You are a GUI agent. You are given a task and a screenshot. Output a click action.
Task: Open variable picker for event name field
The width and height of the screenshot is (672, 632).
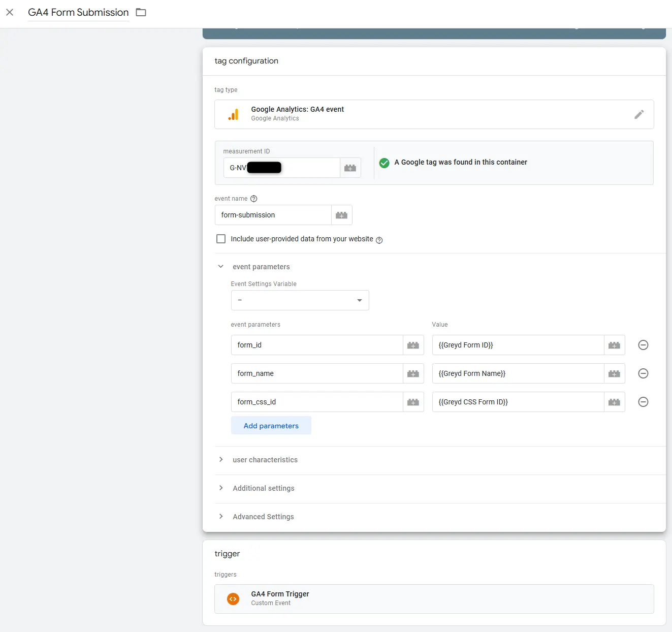[x=341, y=215]
